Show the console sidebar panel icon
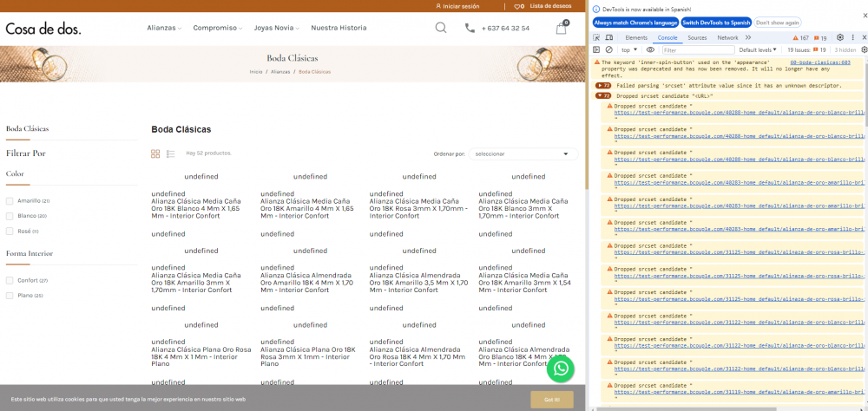This screenshot has width=868, height=411. pos(596,49)
